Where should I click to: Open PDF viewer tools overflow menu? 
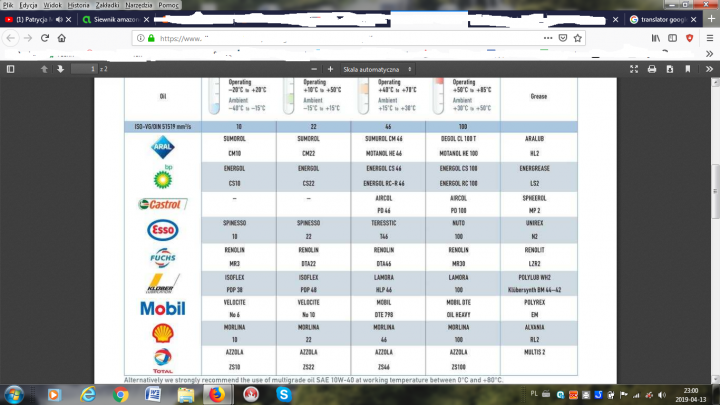pyautogui.click(x=707, y=69)
